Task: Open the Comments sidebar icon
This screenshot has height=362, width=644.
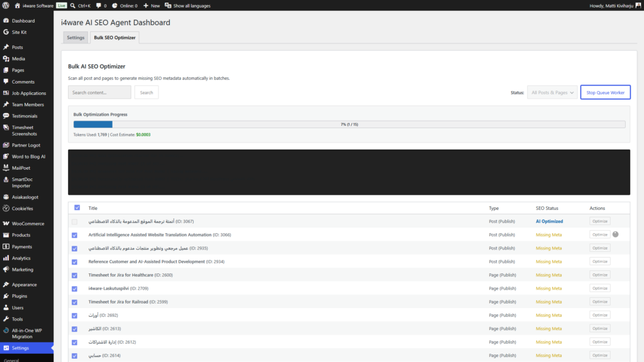Action: (x=6, y=82)
